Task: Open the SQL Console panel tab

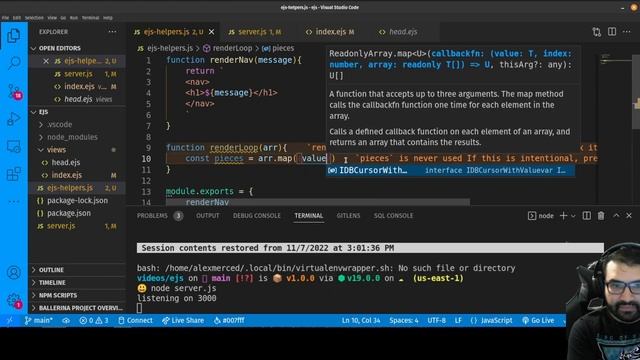Action: tap(393, 216)
